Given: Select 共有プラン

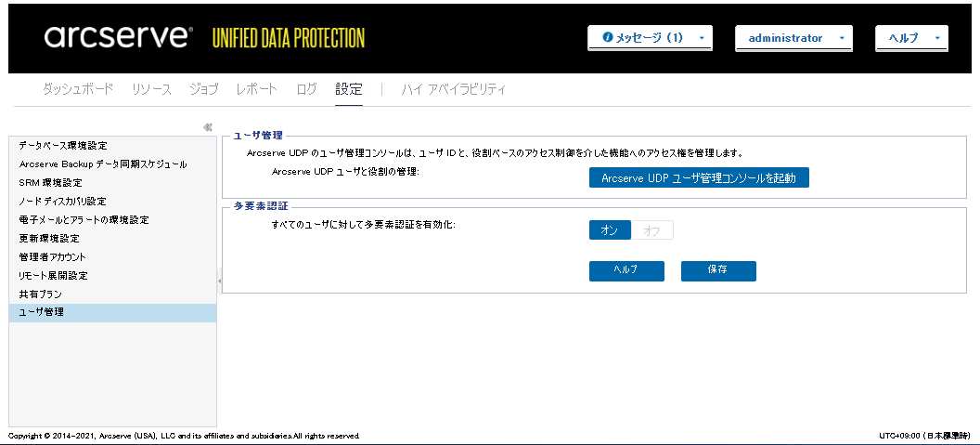Looking at the screenshot, I should [x=112, y=294].
